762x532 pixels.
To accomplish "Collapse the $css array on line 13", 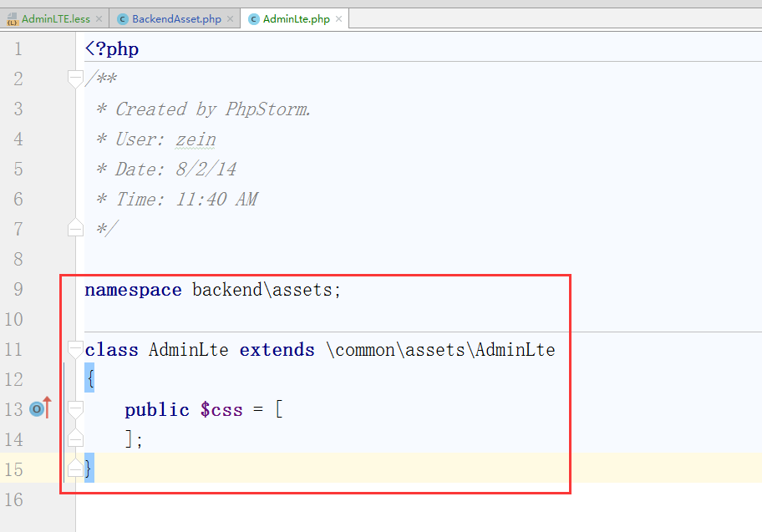I will 75,410.
